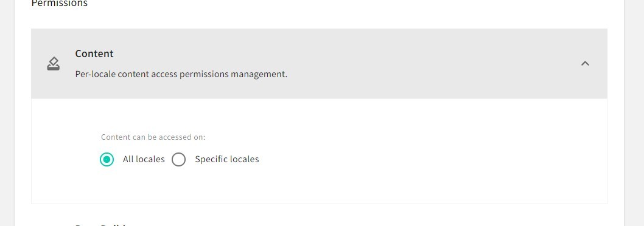
Task: Click the teal dot inside the All locales radio
Action: click(107, 159)
